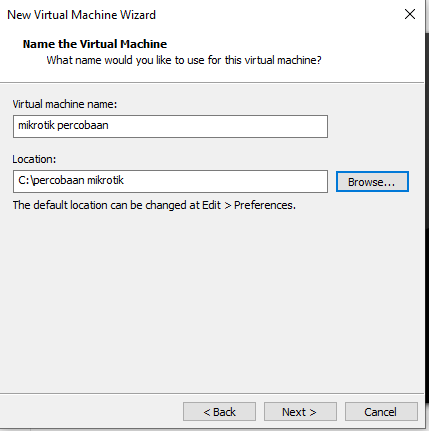Viewport: 429px width, 431px height.
Task: Click the 'What name would you like' subtitle
Action: (x=184, y=60)
